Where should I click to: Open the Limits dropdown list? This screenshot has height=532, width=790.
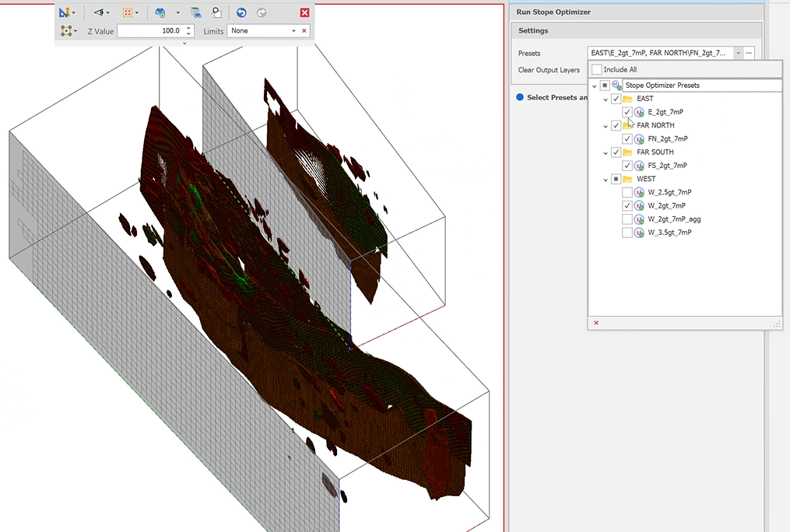[x=293, y=31]
